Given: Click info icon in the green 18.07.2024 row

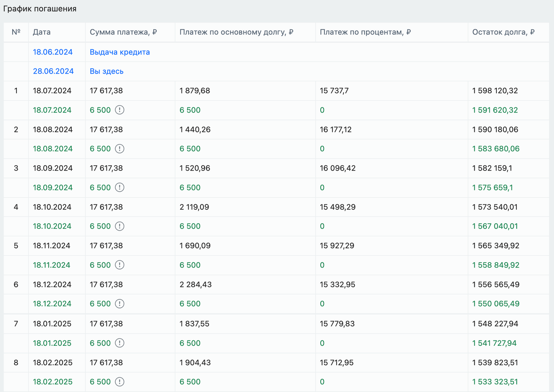Looking at the screenshot, I should tap(120, 110).
